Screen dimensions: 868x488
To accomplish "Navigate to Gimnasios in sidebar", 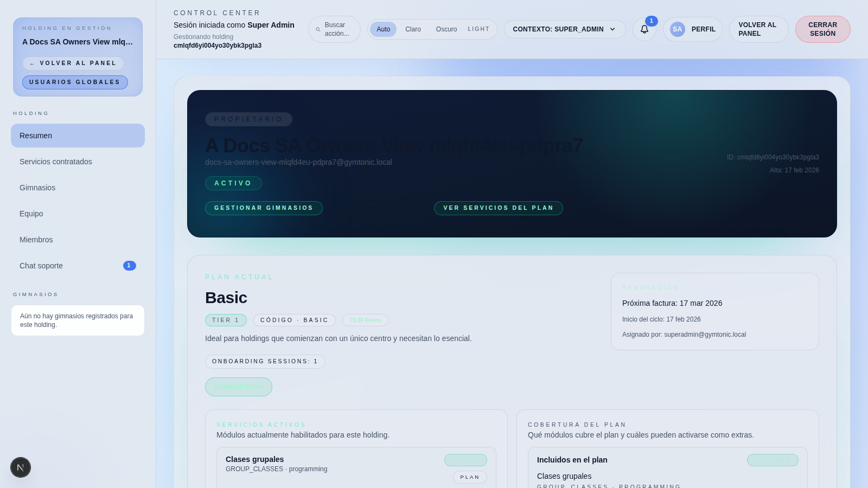I will tap(37, 188).
